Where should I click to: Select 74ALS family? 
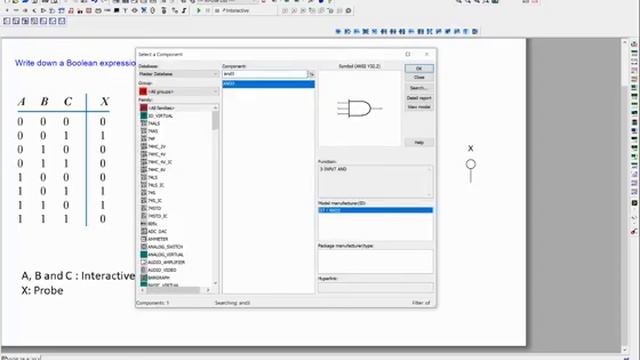tap(154, 123)
